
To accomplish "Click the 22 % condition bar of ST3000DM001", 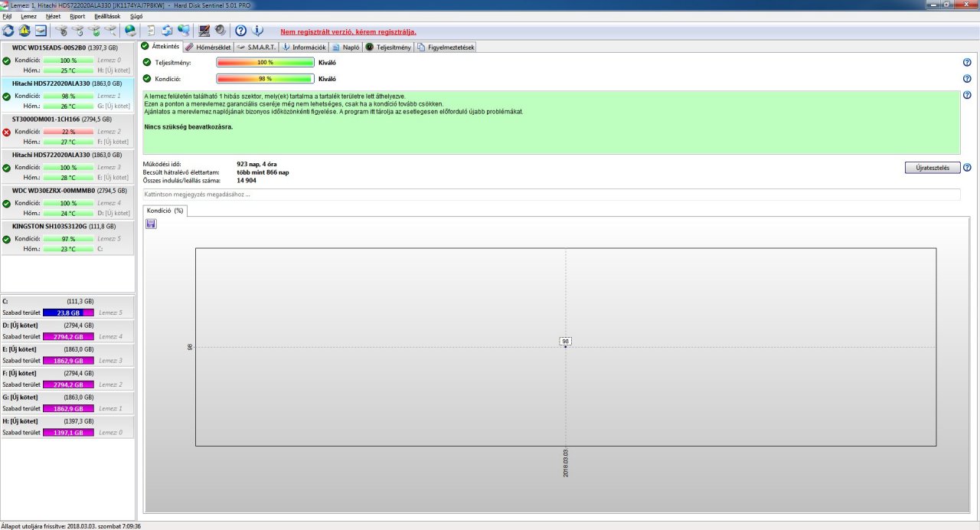I will [68, 132].
